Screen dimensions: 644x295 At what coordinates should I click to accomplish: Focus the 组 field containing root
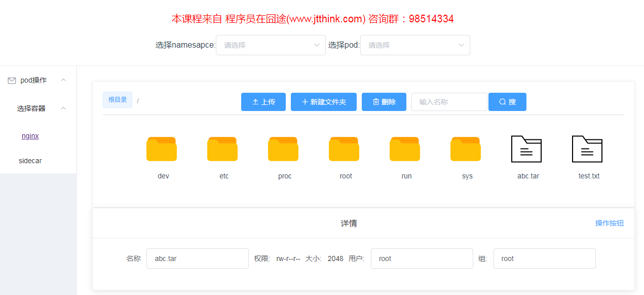545,259
